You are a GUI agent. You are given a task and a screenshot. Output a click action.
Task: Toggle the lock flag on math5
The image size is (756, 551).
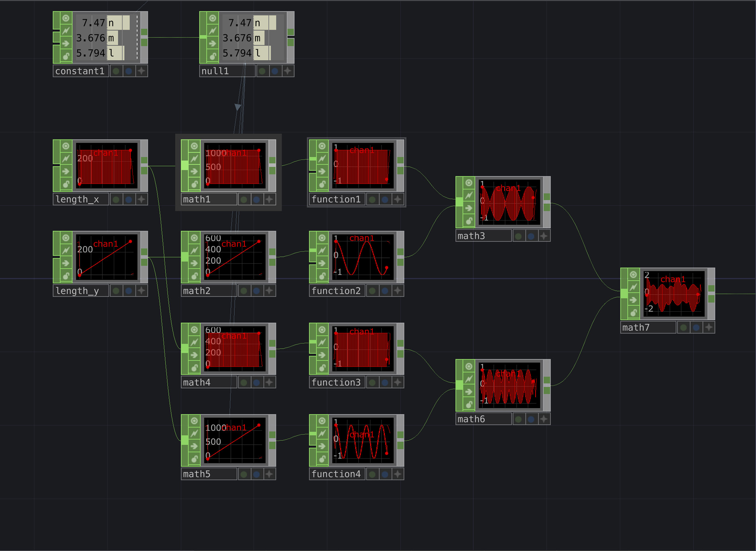click(194, 459)
